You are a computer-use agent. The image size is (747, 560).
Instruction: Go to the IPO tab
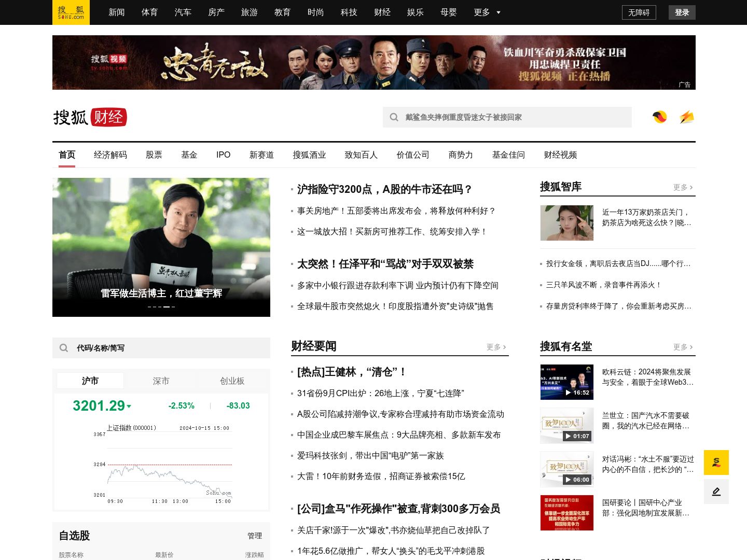coord(224,155)
